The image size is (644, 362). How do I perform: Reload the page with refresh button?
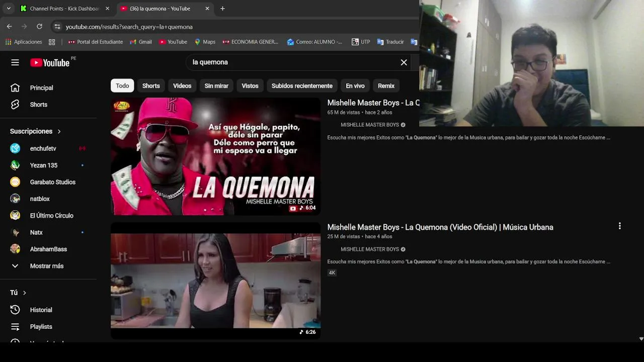click(39, 26)
